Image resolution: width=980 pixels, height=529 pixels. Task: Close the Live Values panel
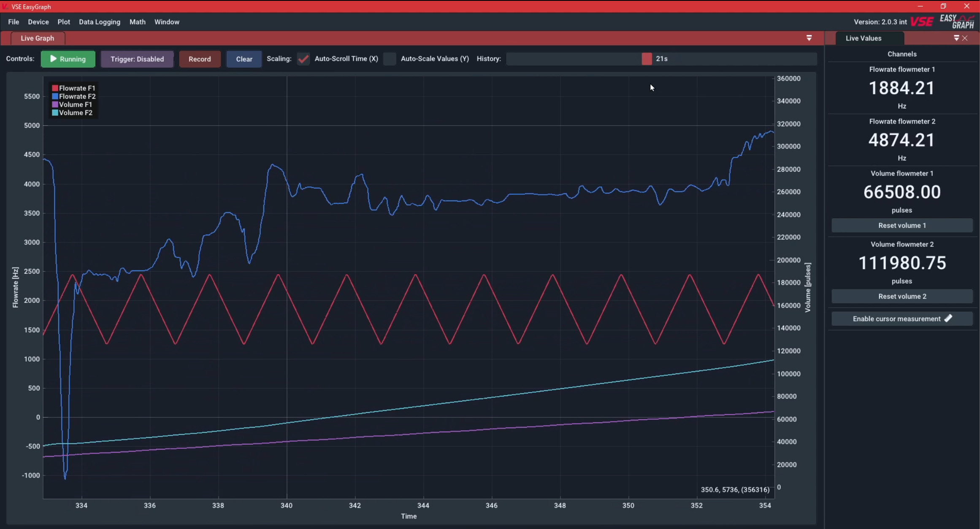point(965,38)
